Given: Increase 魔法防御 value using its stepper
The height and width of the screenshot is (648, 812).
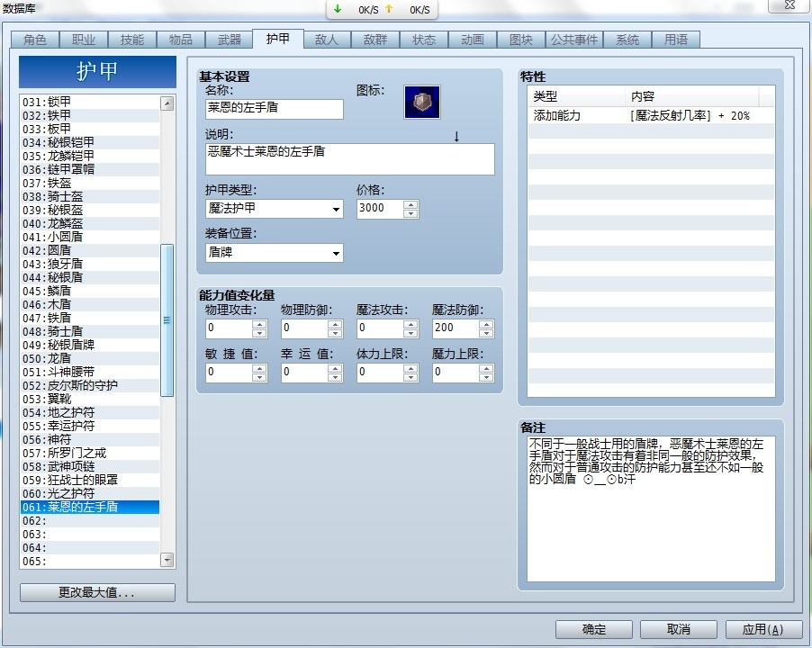Looking at the screenshot, I should click(484, 323).
